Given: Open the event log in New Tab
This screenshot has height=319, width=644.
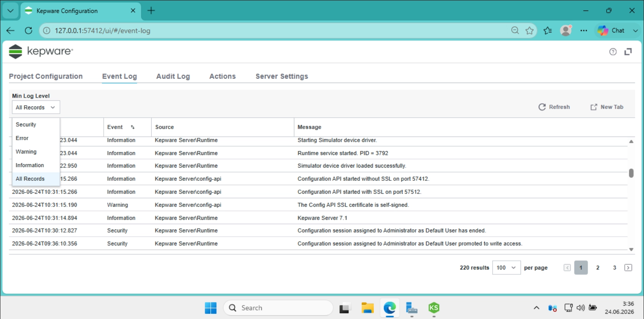Looking at the screenshot, I should coord(607,107).
